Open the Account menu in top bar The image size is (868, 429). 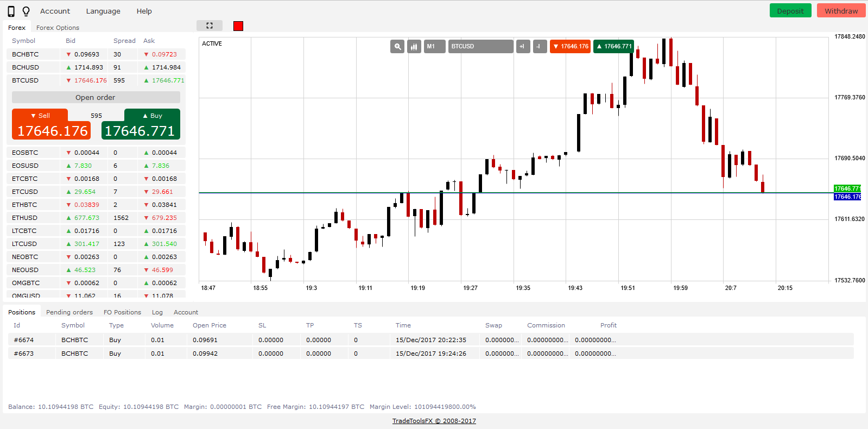coord(55,11)
